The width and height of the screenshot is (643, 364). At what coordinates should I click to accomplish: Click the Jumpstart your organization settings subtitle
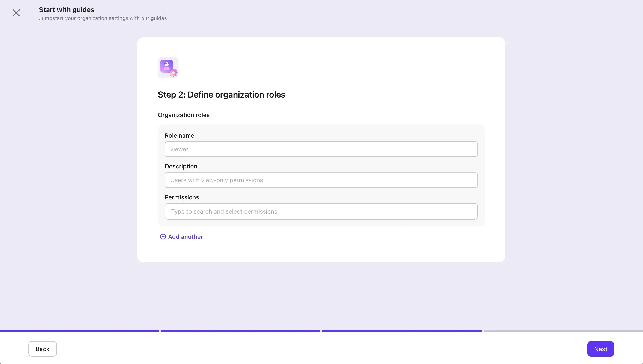click(103, 18)
